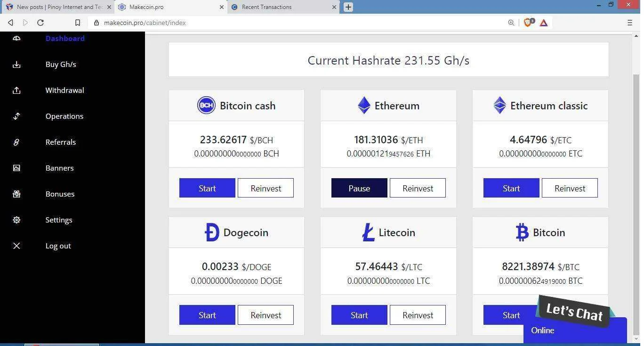Click the Operations arrows icon
The image size is (644, 346).
coord(16,116)
